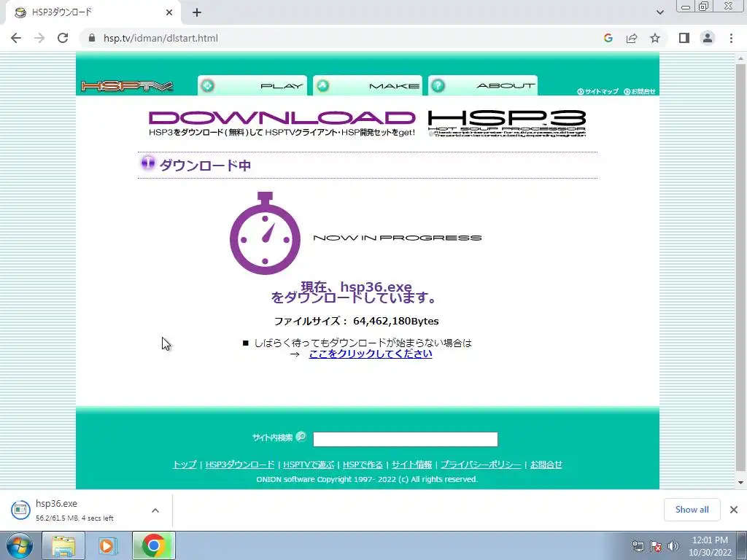Screen dimensions: 747x560
Task: Open the プライバシーポリシー footer link
Action: pyautogui.click(x=481, y=464)
